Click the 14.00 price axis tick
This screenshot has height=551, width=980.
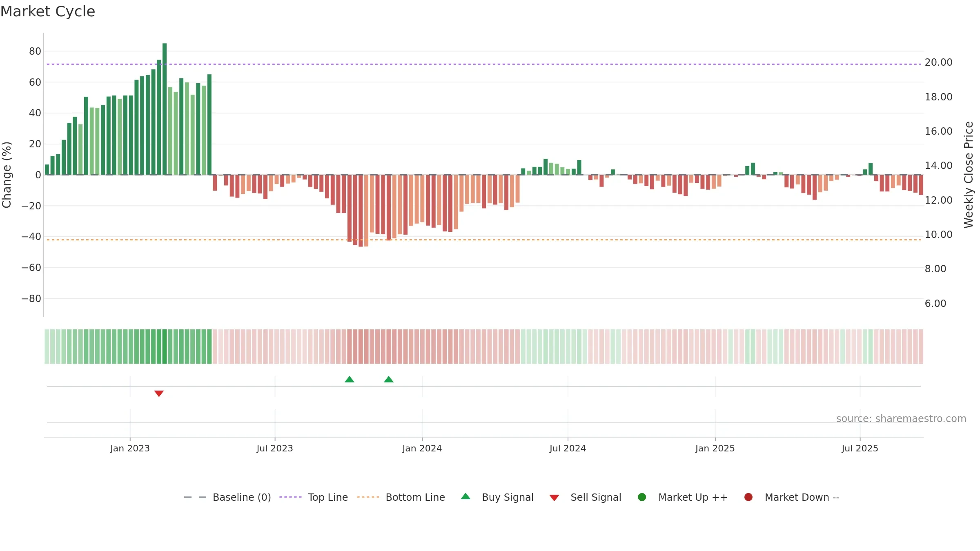coord(938,165)
